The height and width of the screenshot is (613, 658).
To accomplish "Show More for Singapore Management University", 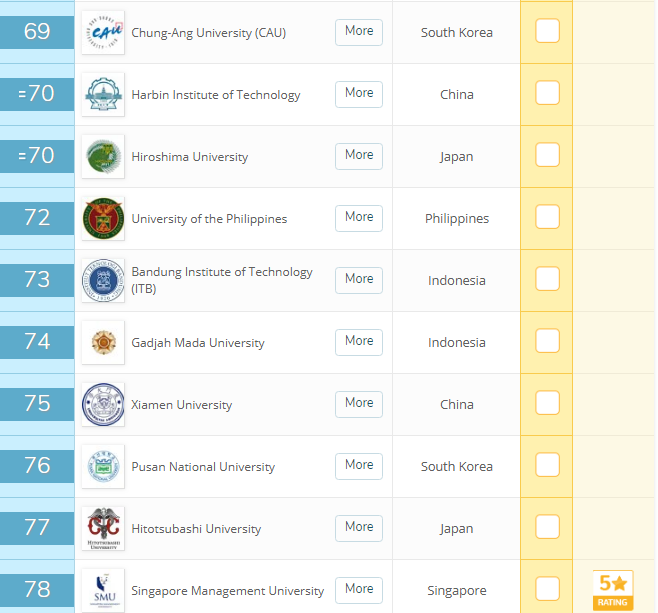I will click(359, 590).
